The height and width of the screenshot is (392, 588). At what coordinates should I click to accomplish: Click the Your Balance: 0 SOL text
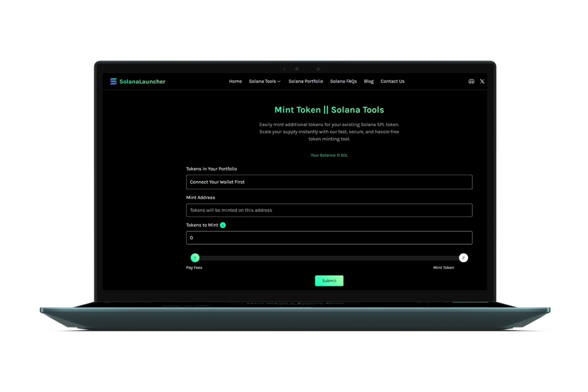(x=329, y=155)
